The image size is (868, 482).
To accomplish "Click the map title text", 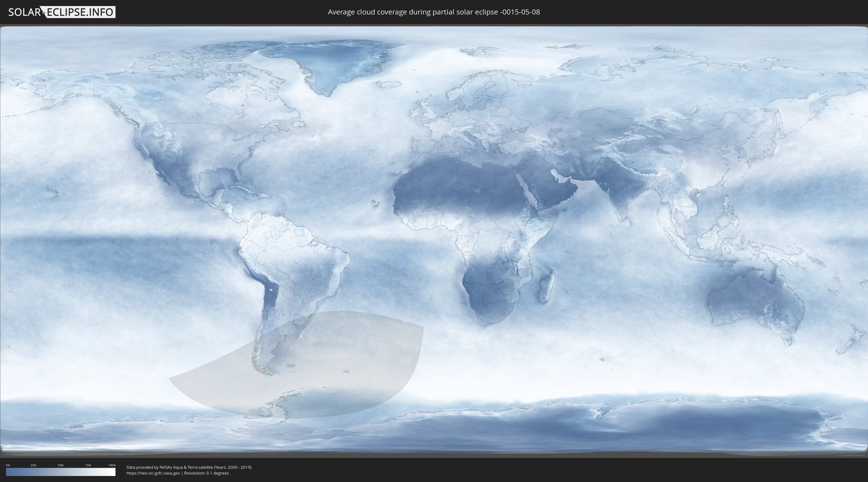I will 434,12.
